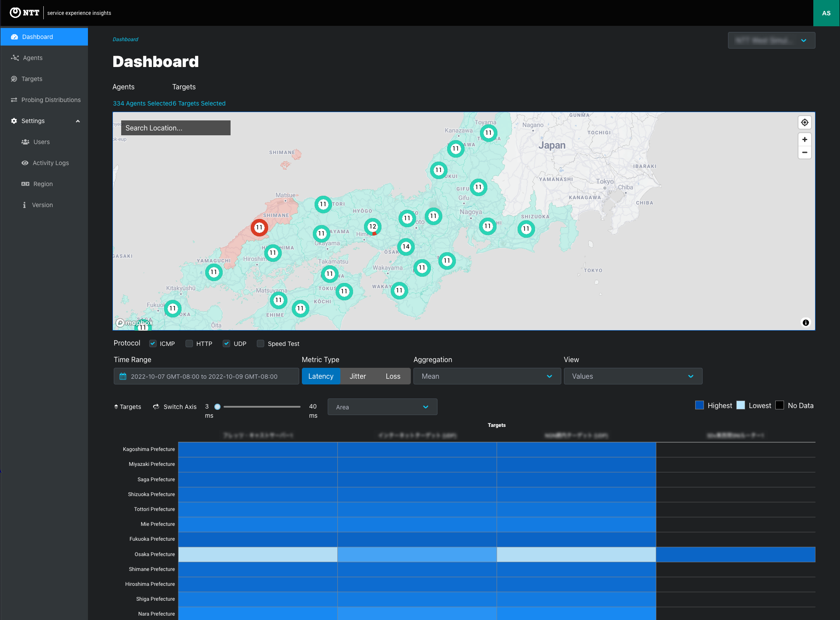Image resolution: width=840 pixels, height=620 pixels.
Task: Open the View Values dropdown
Action: pos(633,376)
